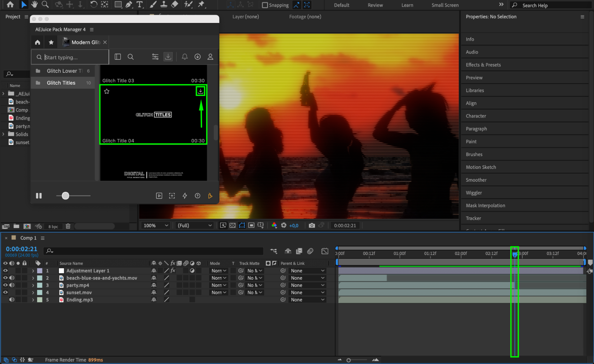Choose the Hand tool
Image resolution: width=594 pixels, height=364 pixels.
tap(34, 4)
